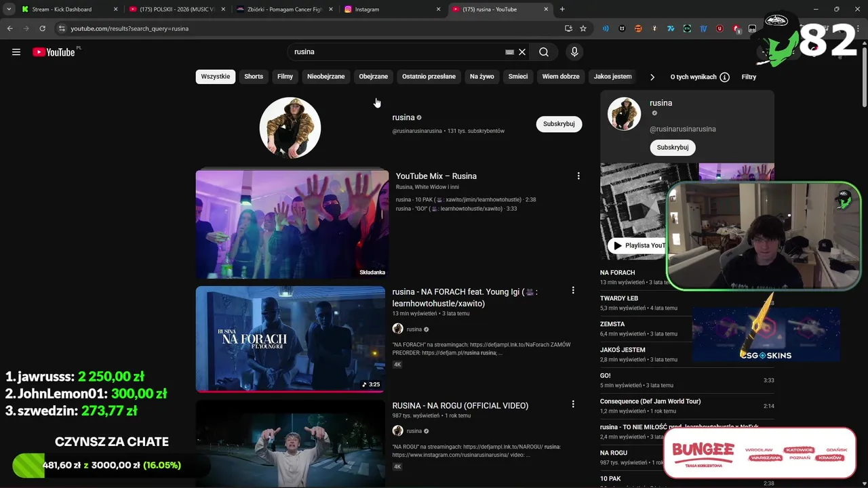Click Subskrybuj in the right rusina card
The width and height of the screenshot is (868, 488).
click(673, 147)
